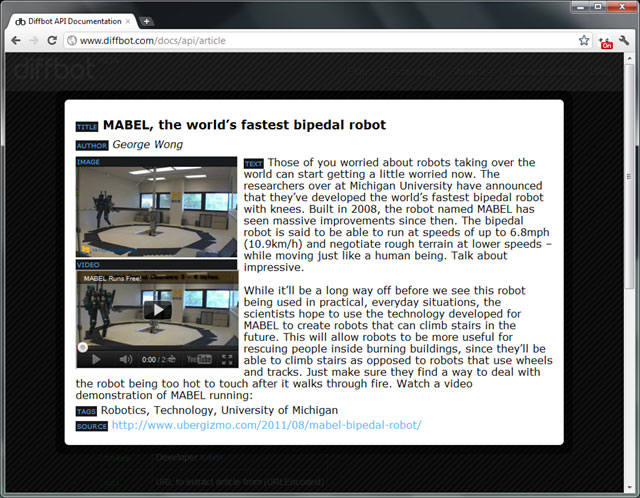Close the Diffbot API Documentation tab
The image size is (640, 498).
(x=130, y=20)
